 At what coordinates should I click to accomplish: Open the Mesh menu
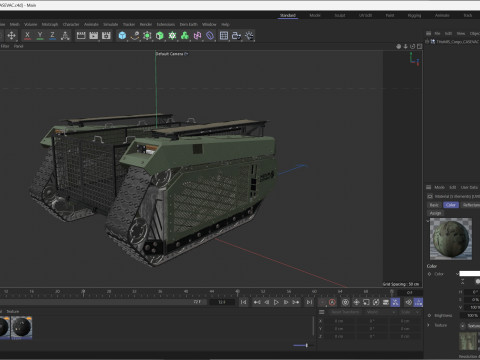pos(14,24)
